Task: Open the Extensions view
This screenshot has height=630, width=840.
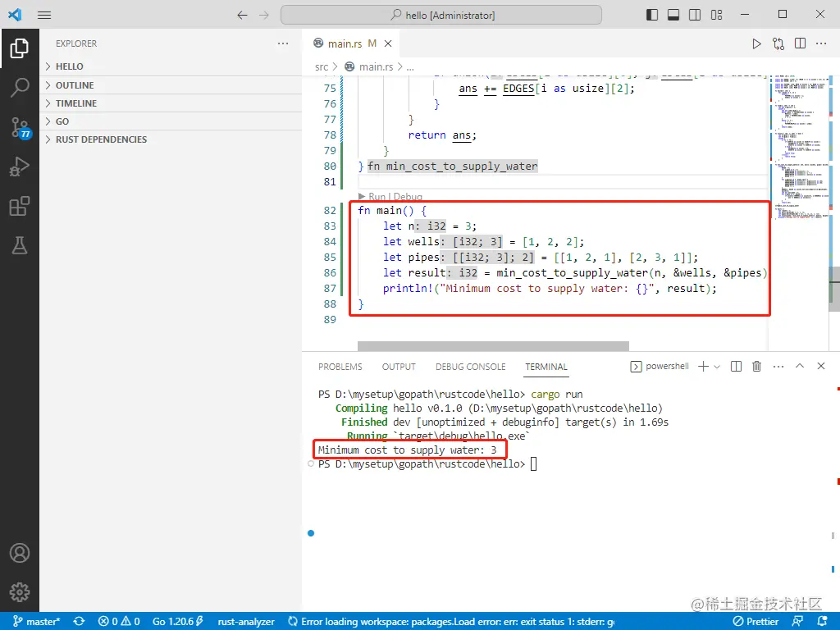Action: pos(20,206)
